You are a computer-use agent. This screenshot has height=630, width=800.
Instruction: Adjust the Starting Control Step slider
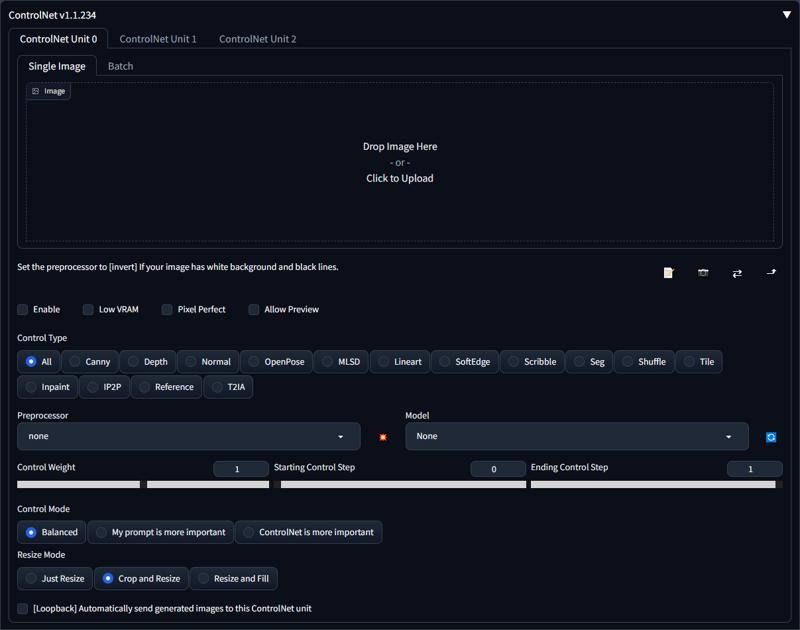[x=400, y=484]
